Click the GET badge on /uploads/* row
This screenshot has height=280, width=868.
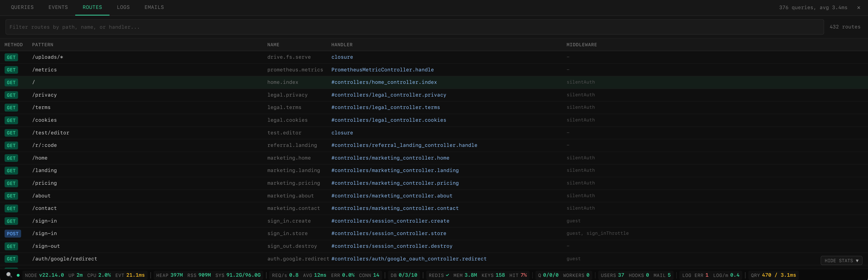point(11,57)
